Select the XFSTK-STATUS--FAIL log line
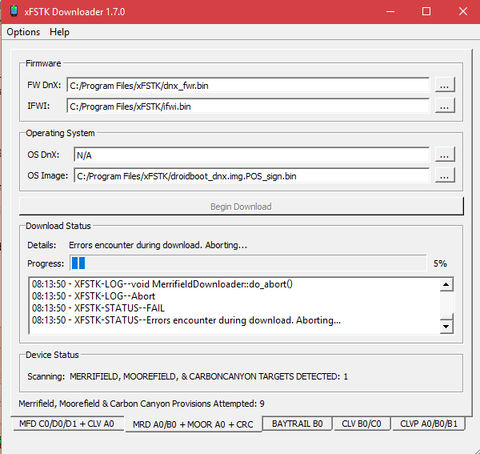This screenshot has height=454, width=480. (98, 308)
